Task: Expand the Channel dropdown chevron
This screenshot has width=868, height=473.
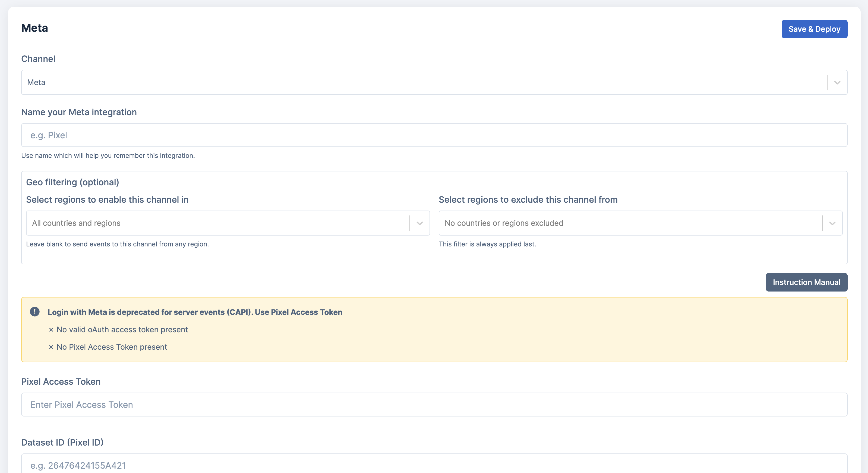Action: [837, 83]
